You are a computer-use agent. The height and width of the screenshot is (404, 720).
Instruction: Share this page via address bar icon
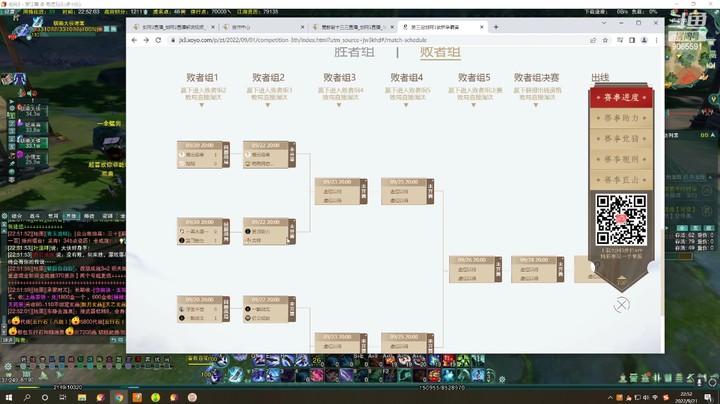point(593,40)
